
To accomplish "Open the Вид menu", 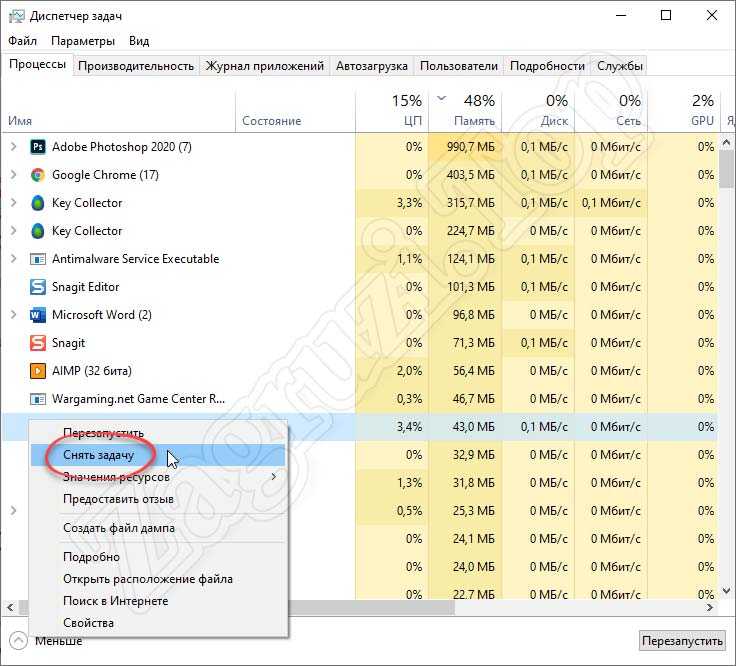I will click(139, 41).
